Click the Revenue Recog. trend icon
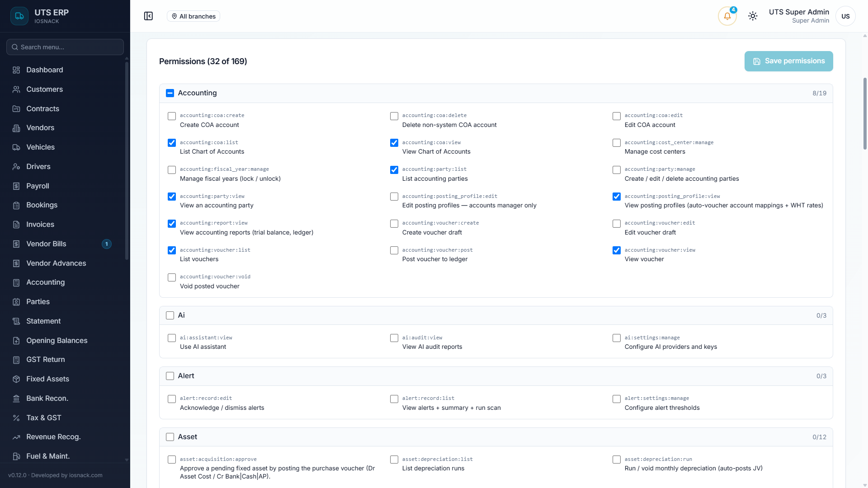Image resolution: width=868 pixels, height=488 pixels. pos(16,437)
